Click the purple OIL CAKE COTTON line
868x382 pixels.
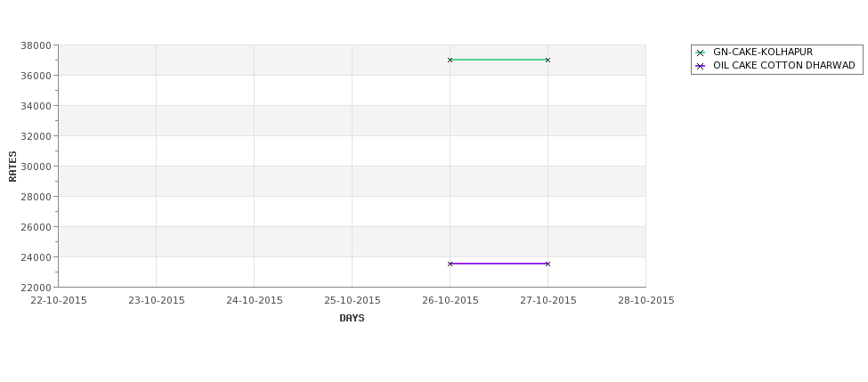(499, 264)
